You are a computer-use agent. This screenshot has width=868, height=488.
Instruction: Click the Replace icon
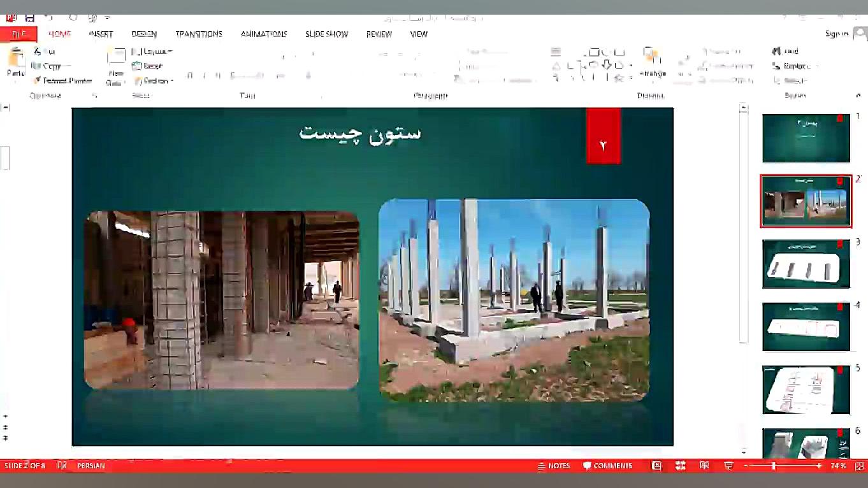[790, 66]
